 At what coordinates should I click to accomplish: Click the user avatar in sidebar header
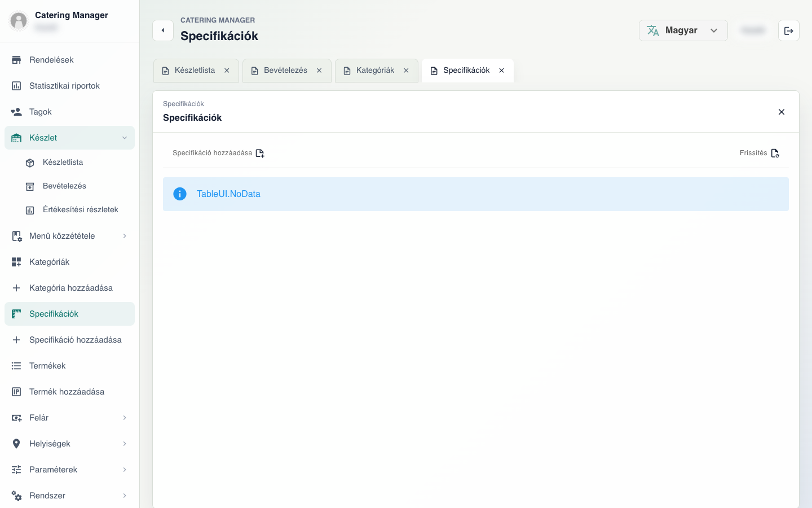coord(19,21)
